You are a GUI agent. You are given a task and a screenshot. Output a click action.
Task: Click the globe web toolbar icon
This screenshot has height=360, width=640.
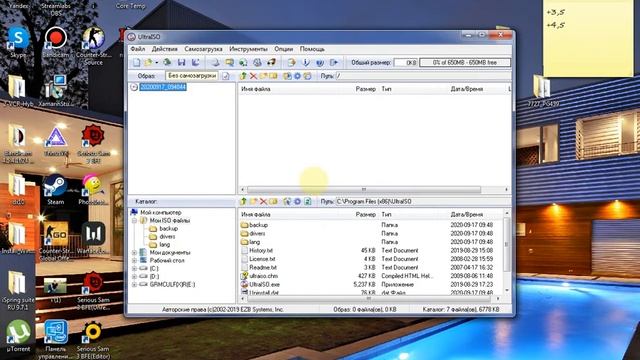(320, 62)
